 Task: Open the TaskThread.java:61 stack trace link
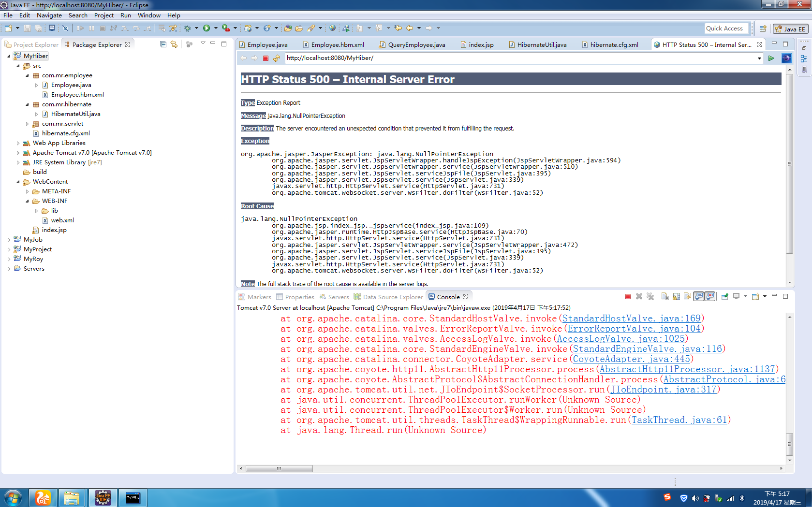click(679, 420)
